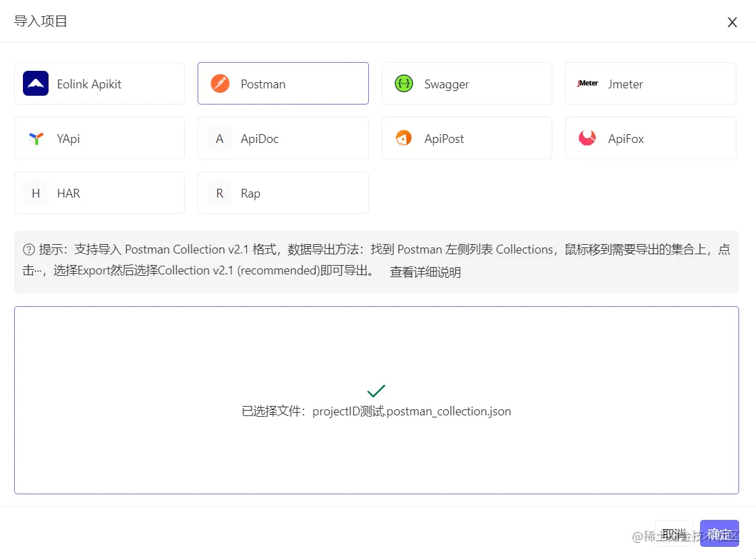Screen dimensions: 756x559
Task: Close the 导入项目 dialog
Action: [732, 22]
